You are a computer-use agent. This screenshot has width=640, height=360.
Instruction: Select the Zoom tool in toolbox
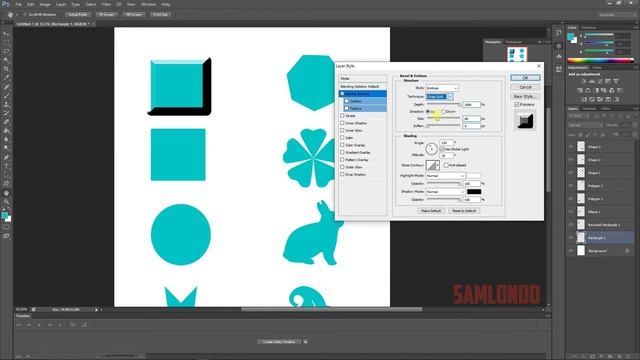pyautogui.click(x=6, y=202)
